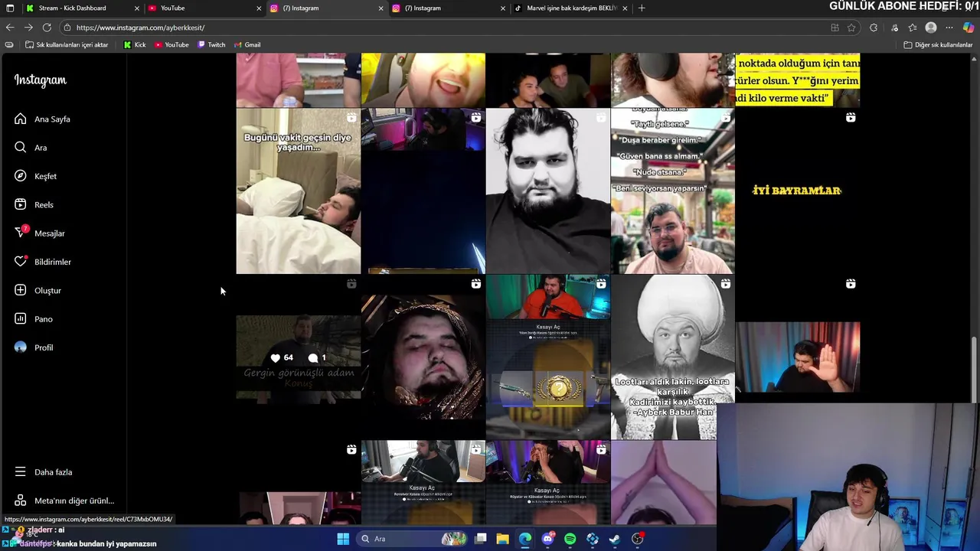Viewport: 980px width, 551px height.
Task: Open the Pano dashboard chart icon
Action: pyautogui.click(x=20, y=318)
